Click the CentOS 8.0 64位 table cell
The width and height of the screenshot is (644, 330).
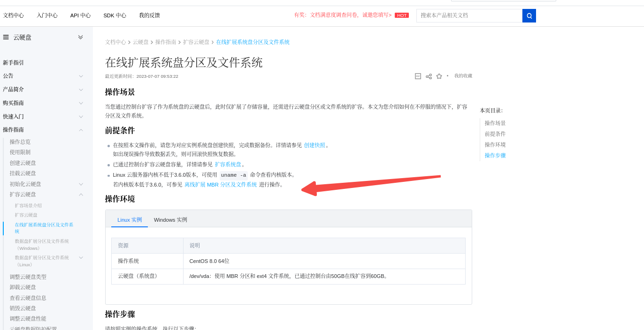click(324, 261)
